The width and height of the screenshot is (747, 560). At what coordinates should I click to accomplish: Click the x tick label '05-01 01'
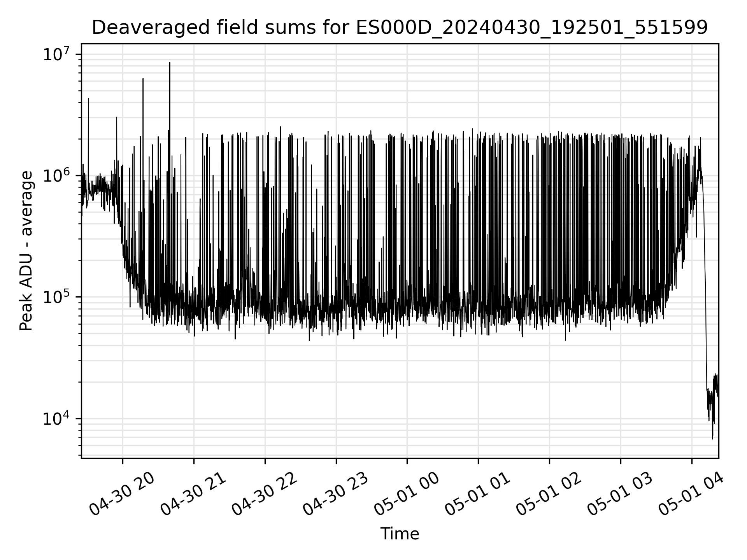pos(478,494)
